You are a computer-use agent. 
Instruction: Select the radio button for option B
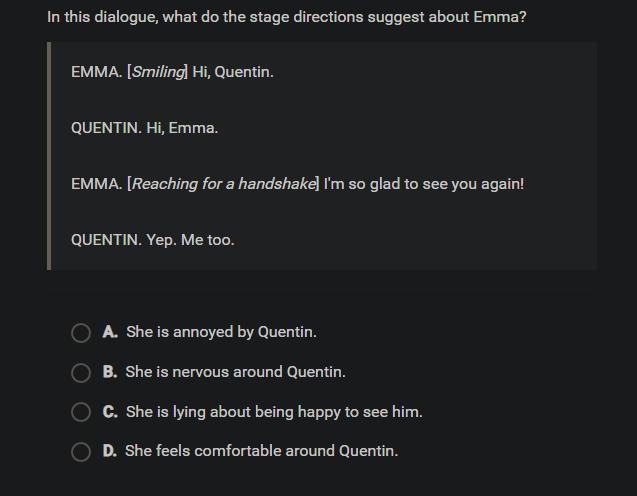click(81, 373)
